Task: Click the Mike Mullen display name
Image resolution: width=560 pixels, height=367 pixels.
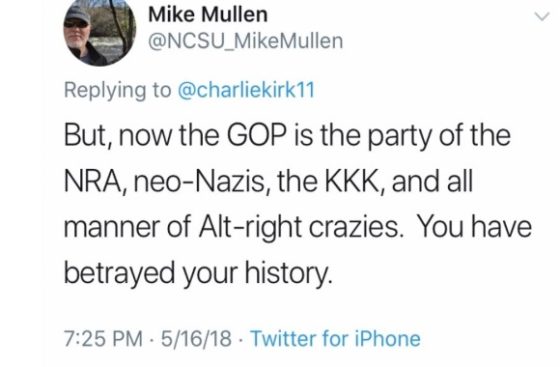Action: 208,15
